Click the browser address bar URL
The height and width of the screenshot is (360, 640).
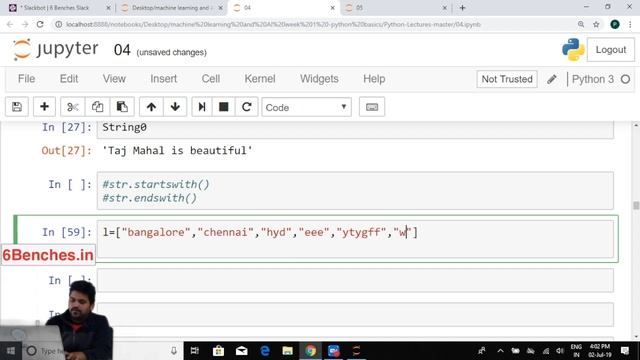tap(273, 24)
